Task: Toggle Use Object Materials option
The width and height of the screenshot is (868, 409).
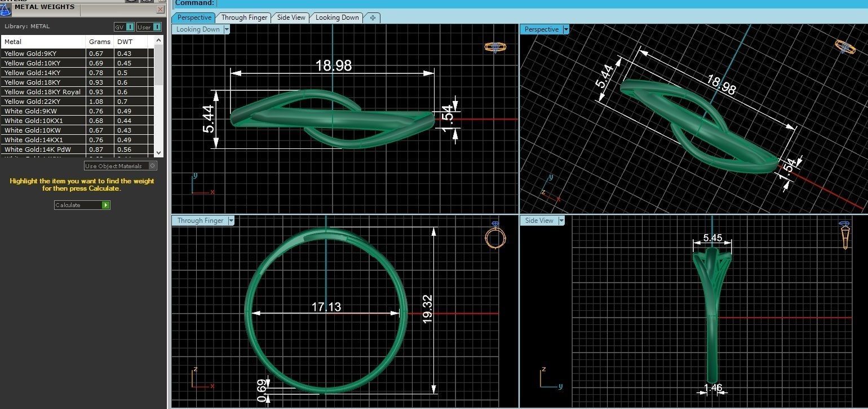Action: click(x=121, y=166)
